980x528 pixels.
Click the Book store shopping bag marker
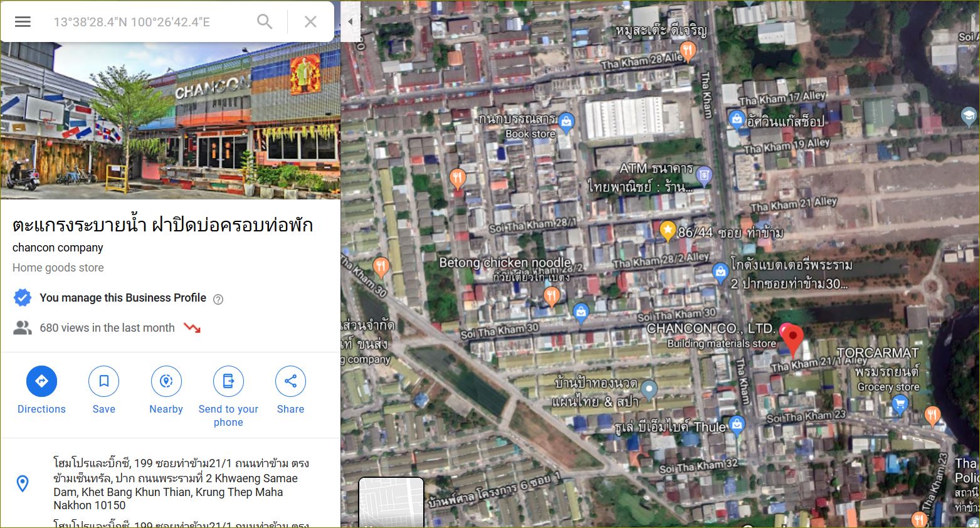566,122
